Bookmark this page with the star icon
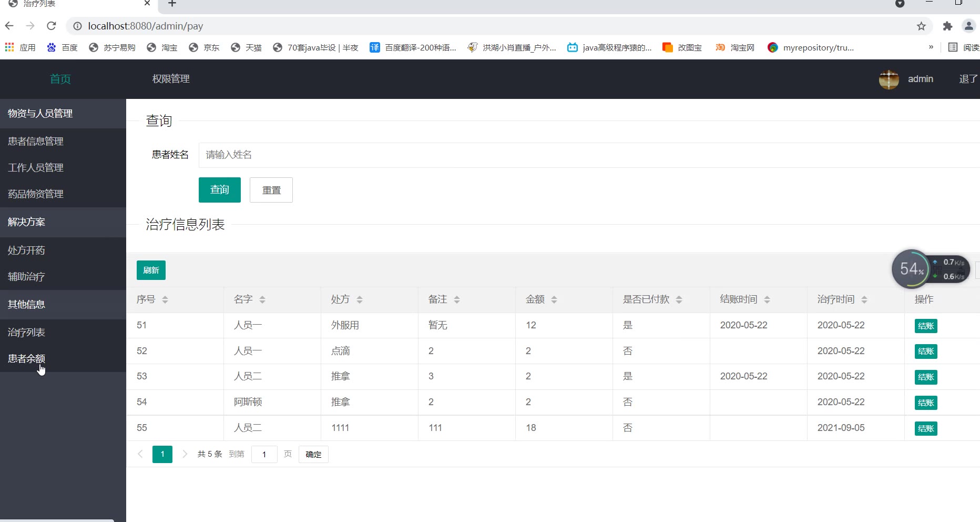The width and height of the screenshot is (980, 522). [921, 26]
